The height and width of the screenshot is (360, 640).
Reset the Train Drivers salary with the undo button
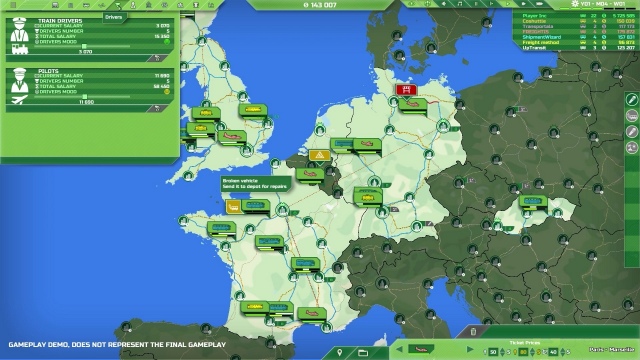click(x=158, y=58)
